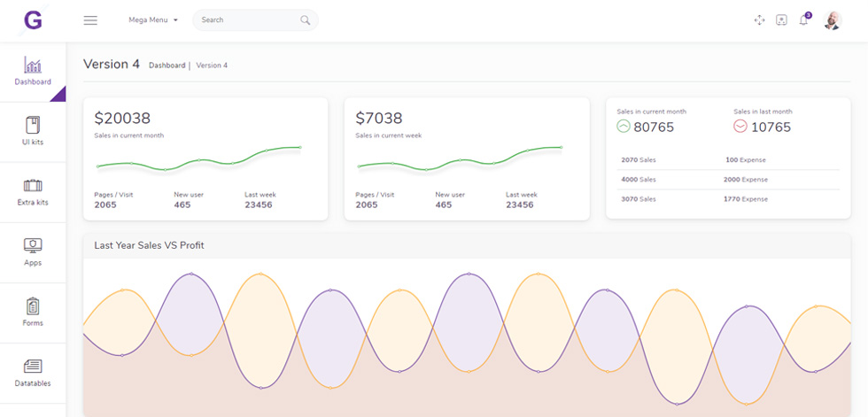Click the search magnifier icon
The width and height of the screenshot is (868, 417).
click(x=305, y=19)
